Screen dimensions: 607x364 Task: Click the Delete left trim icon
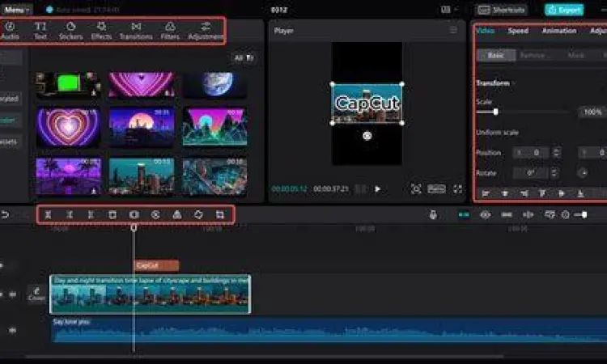(70, 214)
